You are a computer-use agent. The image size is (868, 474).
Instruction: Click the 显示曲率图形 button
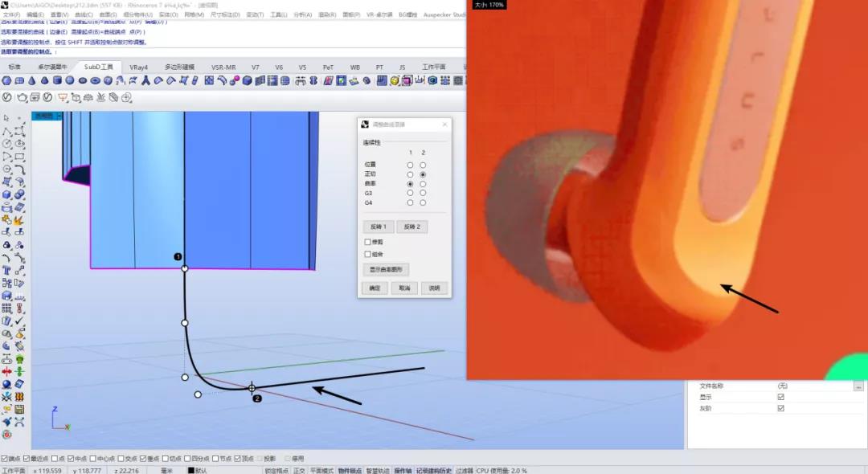click(386, 269)
